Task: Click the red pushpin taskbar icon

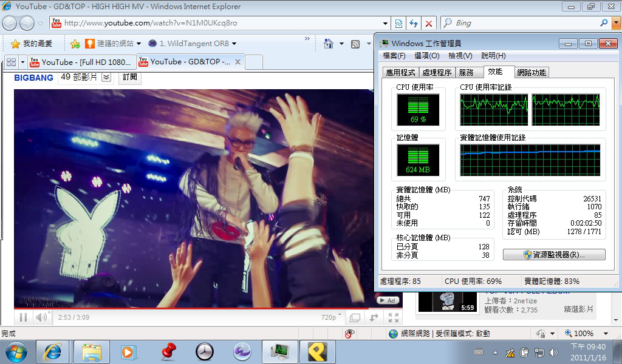Action: (169, 352)
